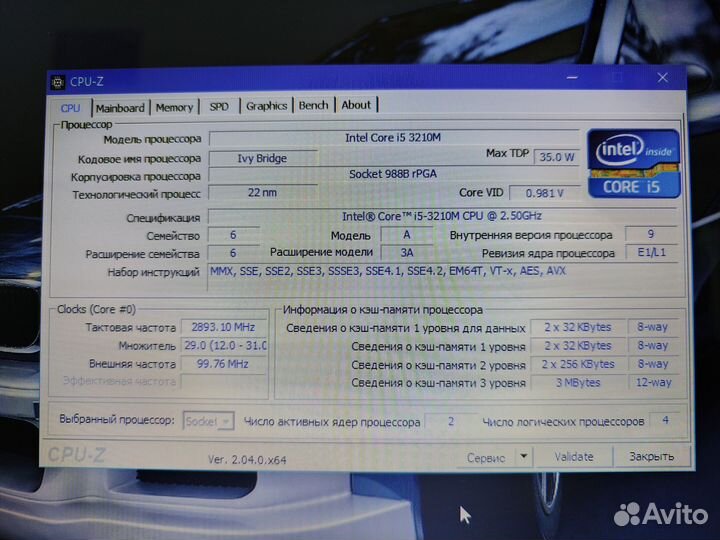The height and width of the screenshot is (540, 720).
Task: Select the 99.76 MHz bus speed value
Action: click(x=224, y=364)
